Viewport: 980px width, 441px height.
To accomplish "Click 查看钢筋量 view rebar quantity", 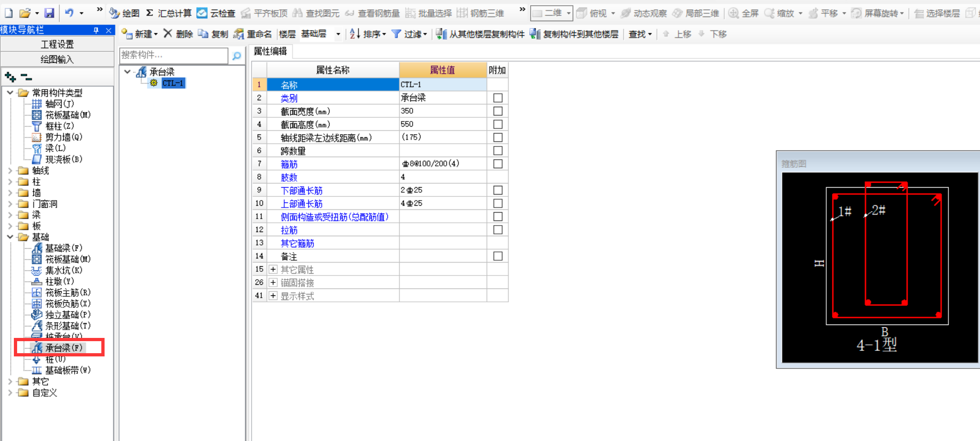I will 372,13.
